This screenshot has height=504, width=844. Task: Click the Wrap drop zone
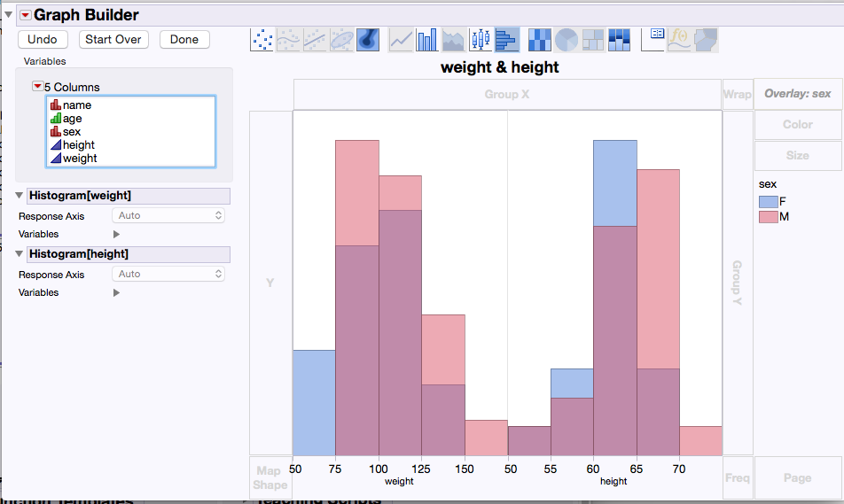point(738,94)
